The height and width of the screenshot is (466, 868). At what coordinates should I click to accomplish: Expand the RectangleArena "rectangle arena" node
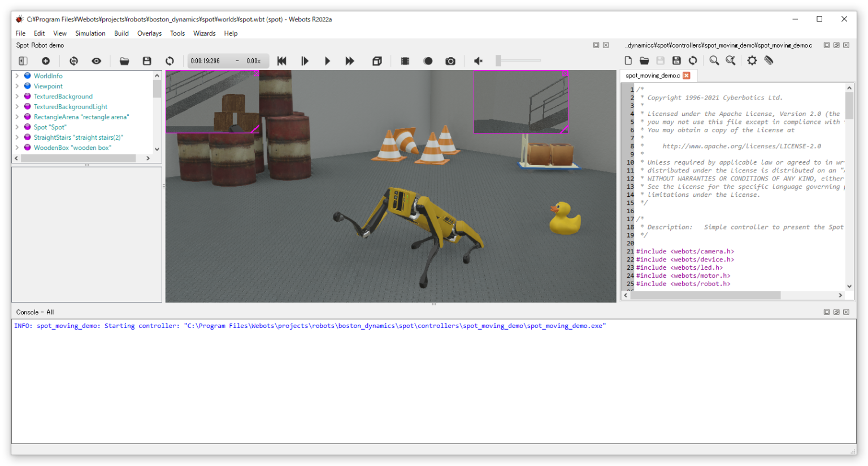(18, 116)
